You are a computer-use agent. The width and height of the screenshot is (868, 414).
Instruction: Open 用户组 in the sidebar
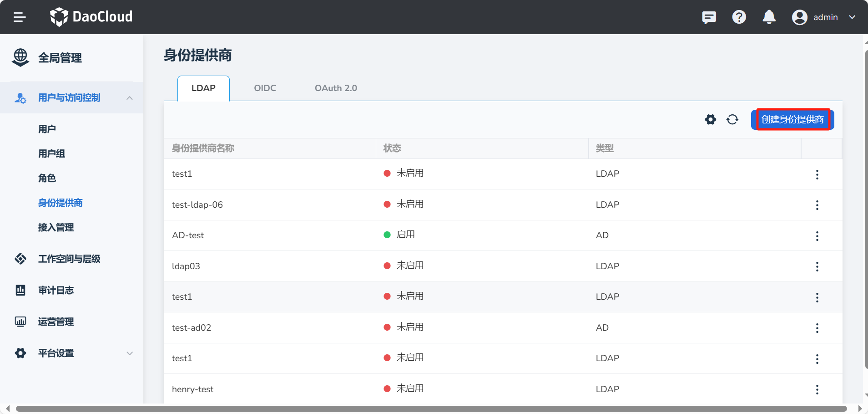point(51,154)
